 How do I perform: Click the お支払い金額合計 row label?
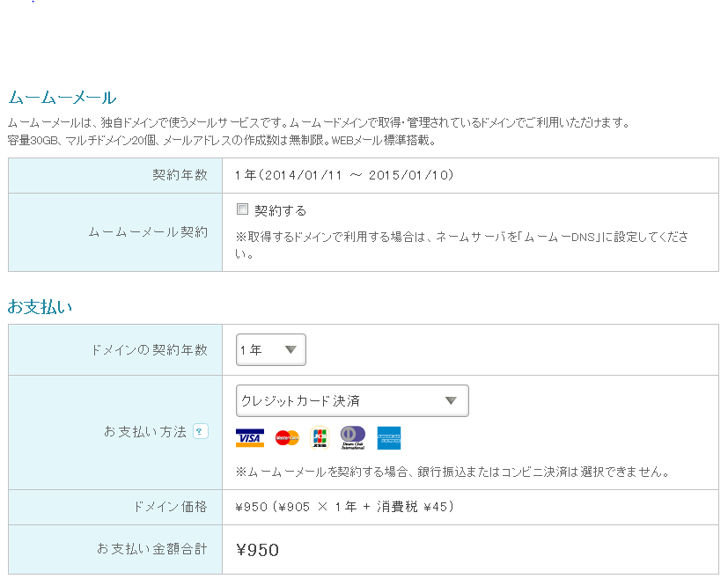point(151,549)
